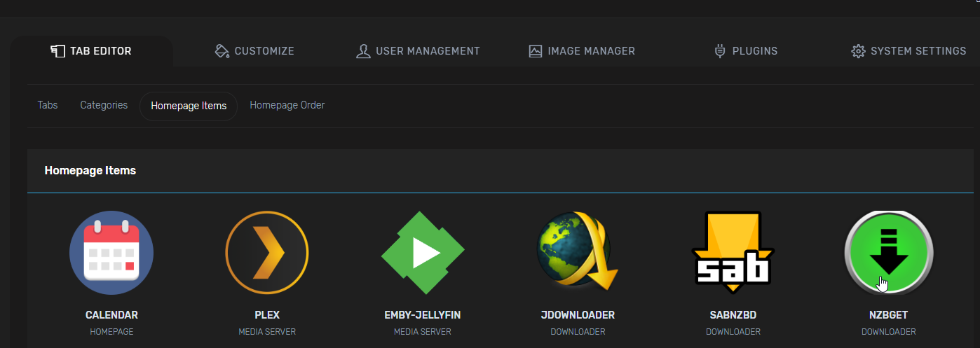Screen dimensions: 980x348
Task: Click the CALENDAR label text
Action: [x=111, y=315]
